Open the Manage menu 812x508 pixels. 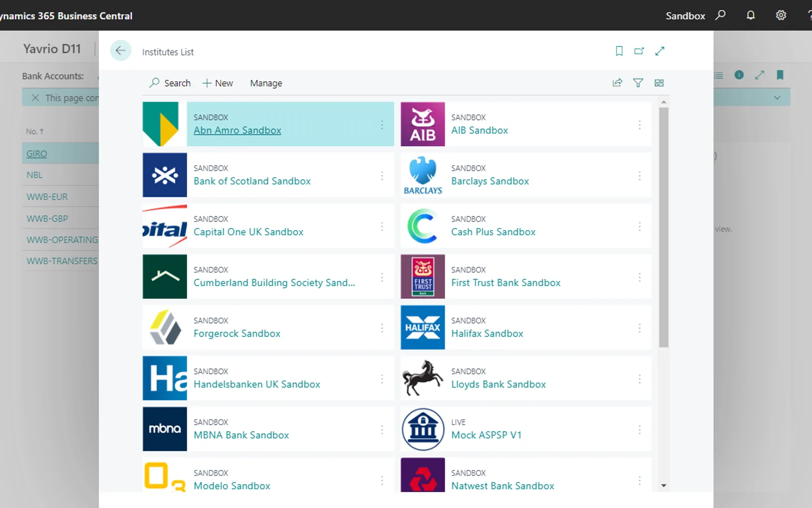(x=266, y=83)
